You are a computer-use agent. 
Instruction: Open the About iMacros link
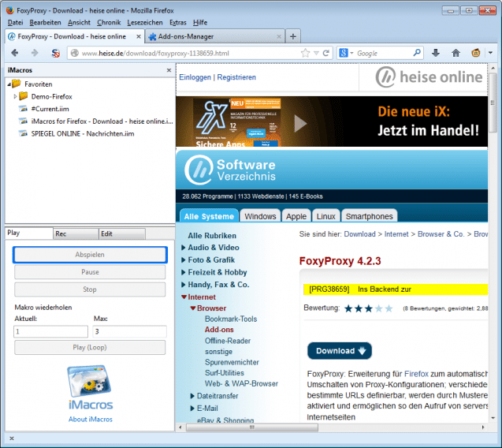point(91,419)
